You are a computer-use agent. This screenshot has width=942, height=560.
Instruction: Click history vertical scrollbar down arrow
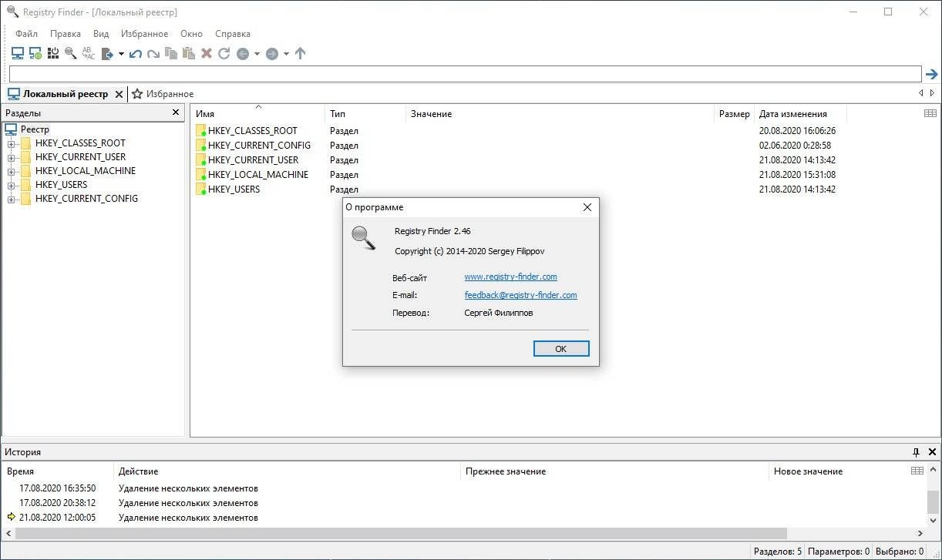(933, 519)
